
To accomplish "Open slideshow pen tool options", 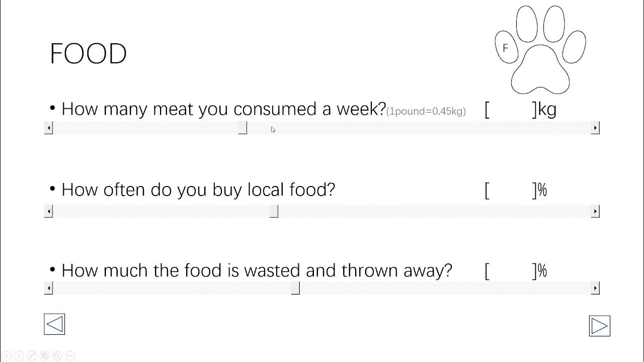I will point(32,356).
